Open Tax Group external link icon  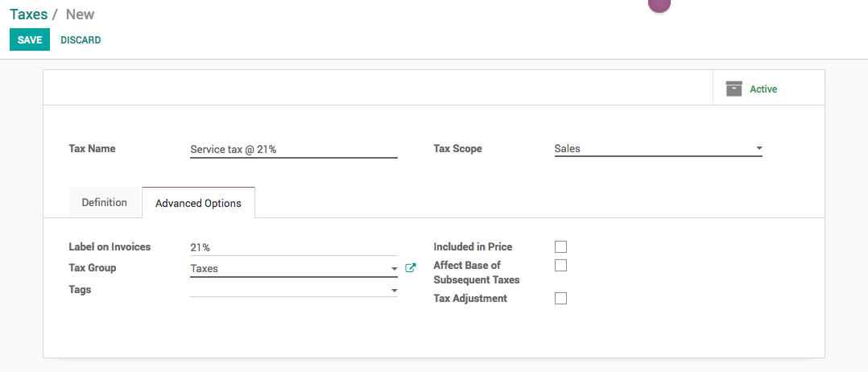pos(411,268)
